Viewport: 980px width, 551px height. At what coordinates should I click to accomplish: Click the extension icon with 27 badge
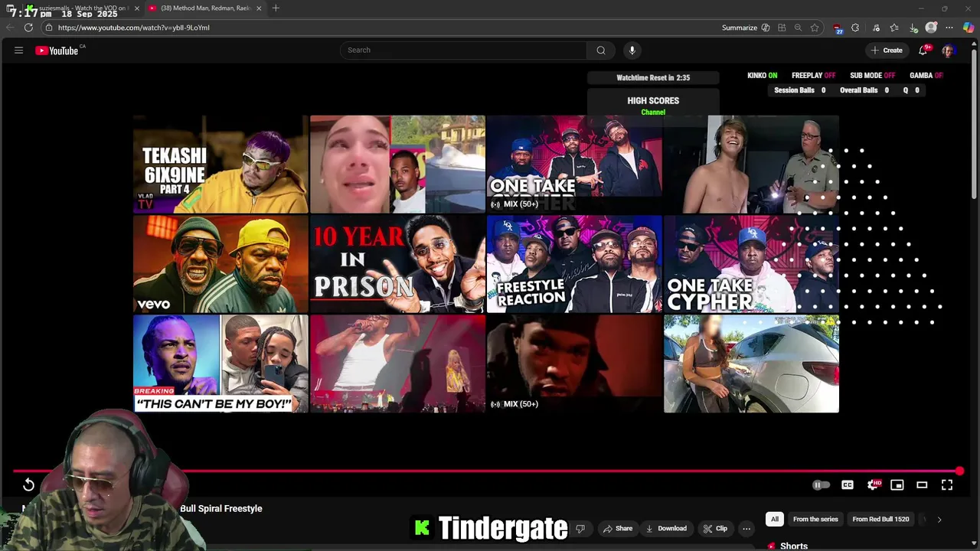(x=838, y=28)
